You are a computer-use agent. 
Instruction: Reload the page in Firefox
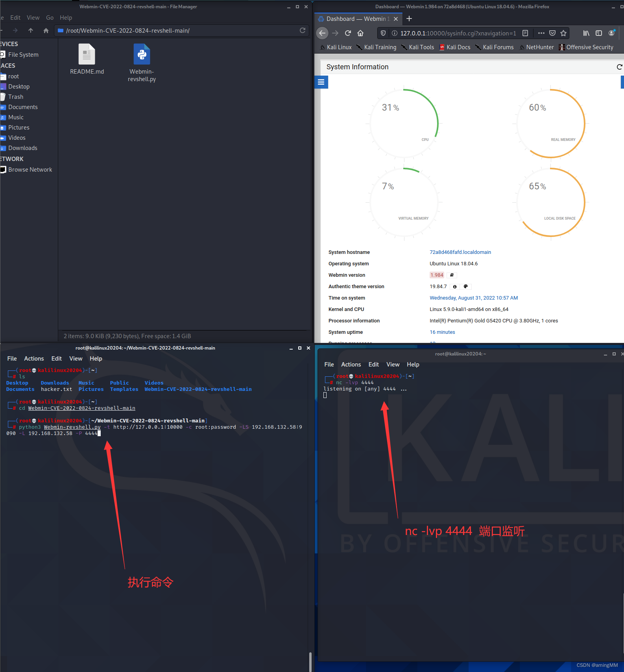(x=348, y=33)
